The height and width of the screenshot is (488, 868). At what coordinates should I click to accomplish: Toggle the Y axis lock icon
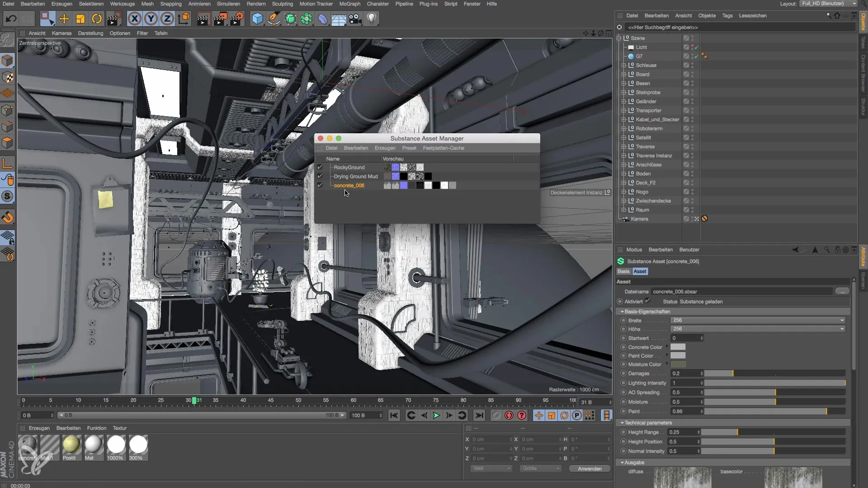(151, 19)
